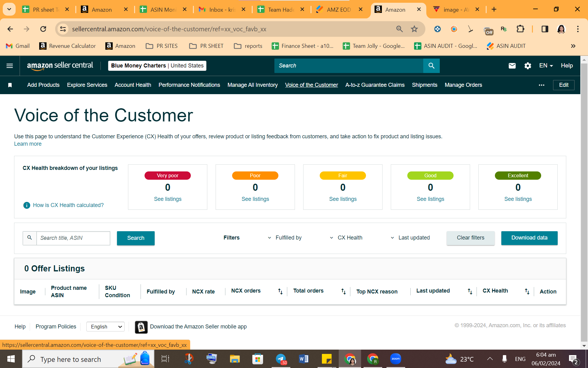The width and height of the screenshot is (588, 368).
Task: Click See listings under Very poor
Action: click(x=168, y=199)
